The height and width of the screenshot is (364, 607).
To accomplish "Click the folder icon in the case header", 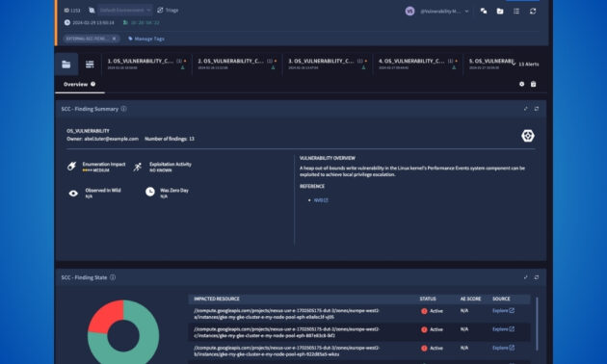I will 500,12.
